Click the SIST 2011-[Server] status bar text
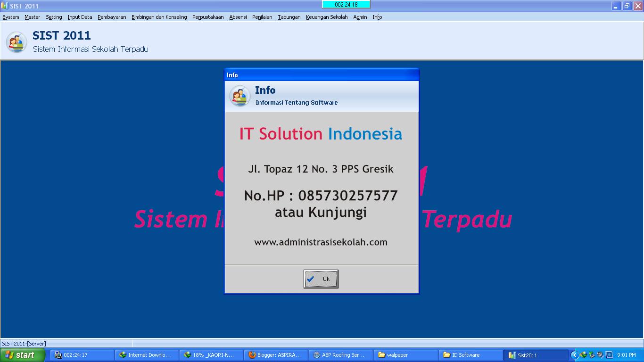Screen dimensions: 644x362 (x=24, y=344)
